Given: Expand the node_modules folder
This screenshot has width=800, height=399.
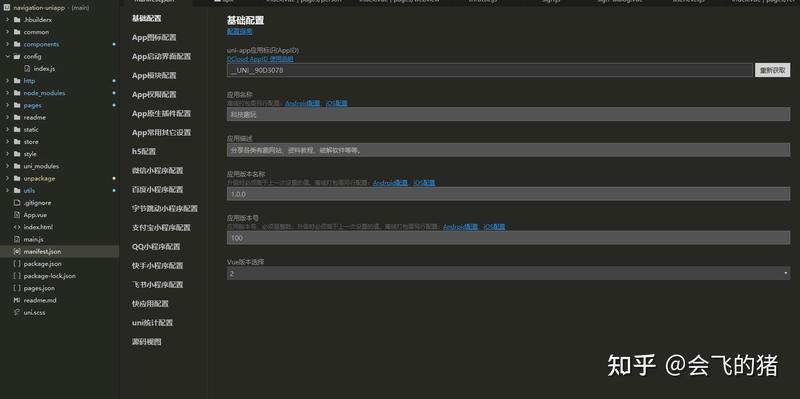Looking at the screenshot, I should click(x=7, y=93).
